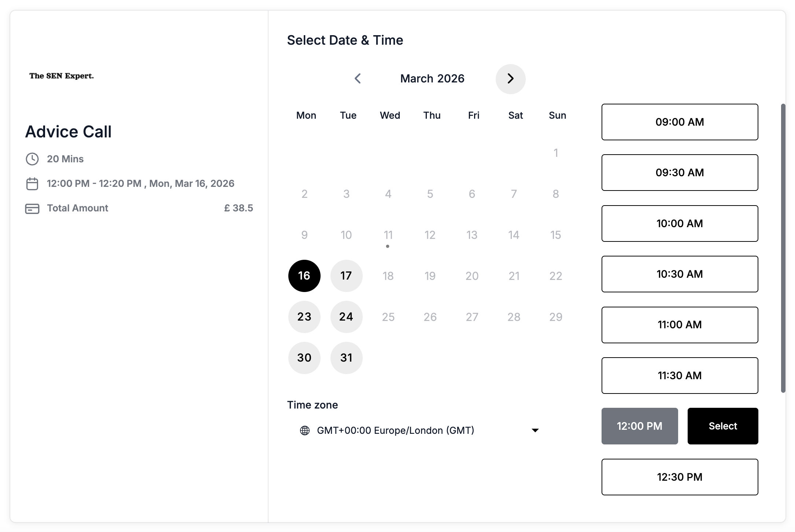795x532 pixels.
Task: Choose the 09:00 AM time slot
Action: point(679,122)
